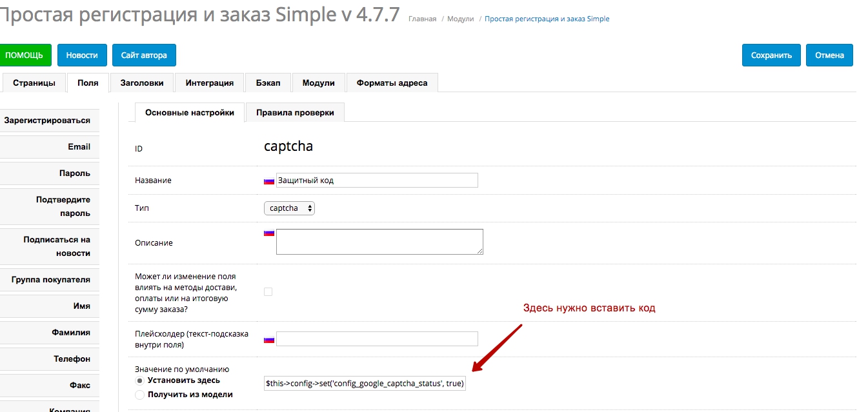Click the Russian flag icon beside Название
868x412 pixels.
[269, 181]
